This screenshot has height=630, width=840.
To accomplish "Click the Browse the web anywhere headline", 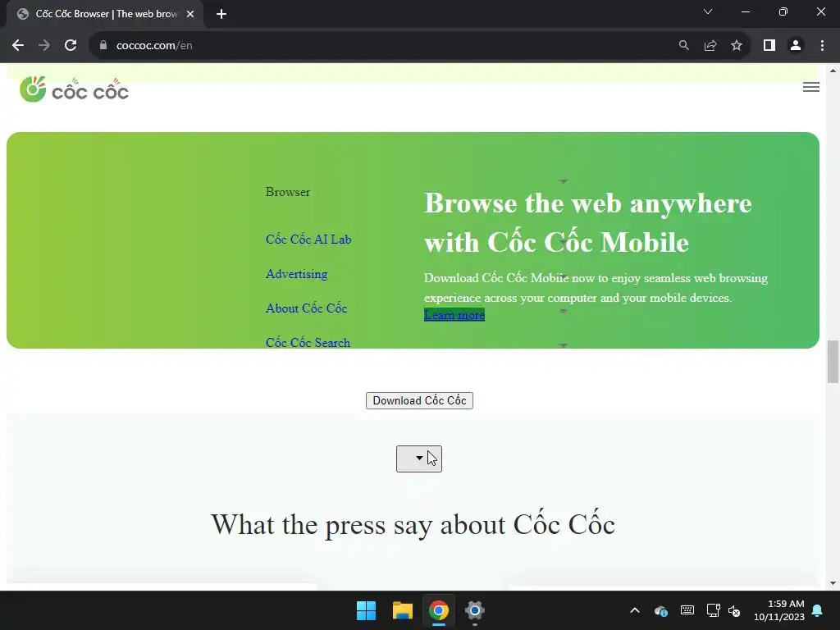I will 587,223.
